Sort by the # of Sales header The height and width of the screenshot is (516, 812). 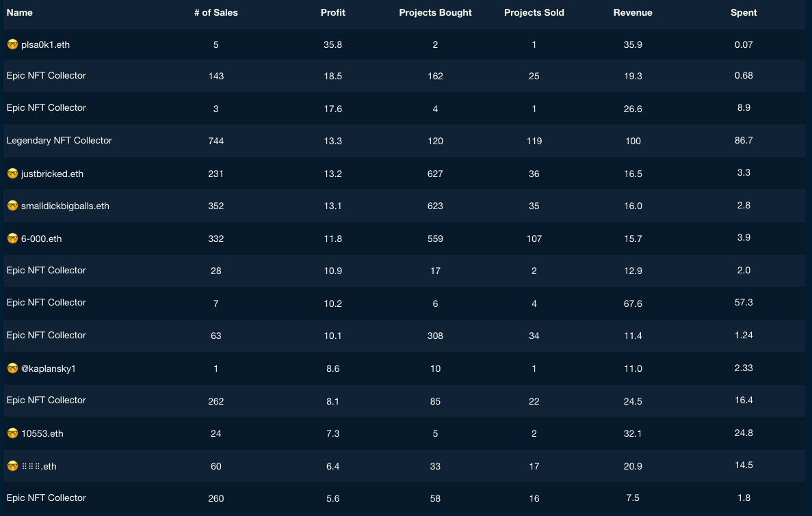[x=216, y=13]
